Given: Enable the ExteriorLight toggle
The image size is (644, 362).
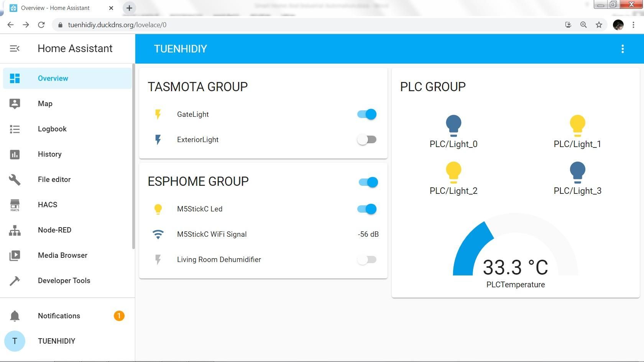Looking at the screenshot, I should pos(367,139).
